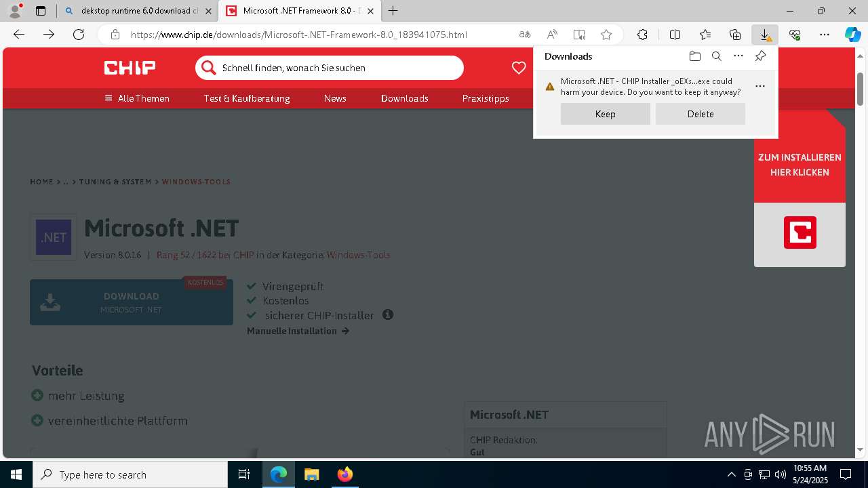Open Edge Settings and more menu
Screen dimensions: 868x488
tap(825, 35)
